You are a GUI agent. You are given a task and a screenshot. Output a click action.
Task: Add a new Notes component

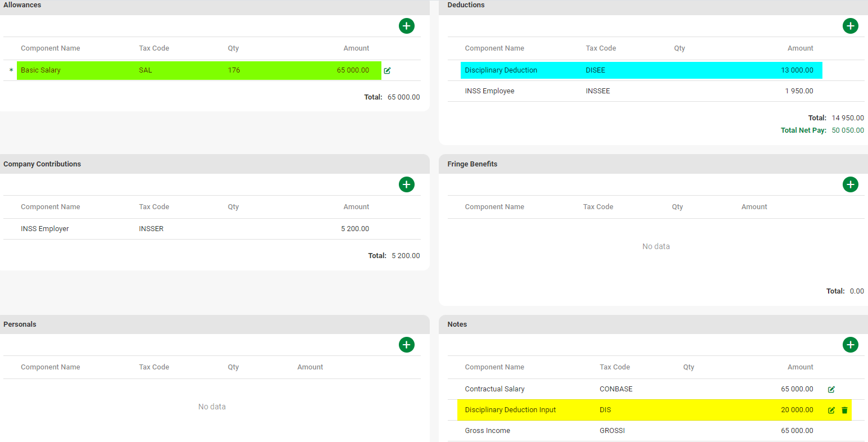coord(850,345)
